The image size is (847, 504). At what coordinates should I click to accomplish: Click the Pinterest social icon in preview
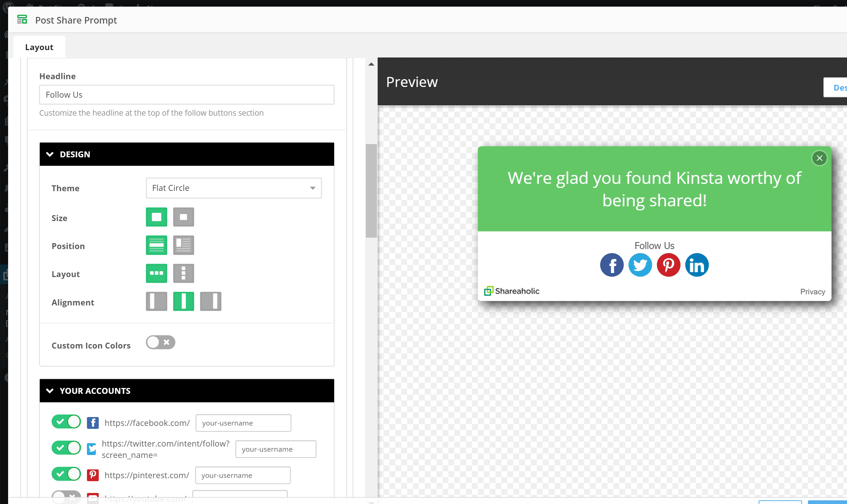tap(668, 265)
